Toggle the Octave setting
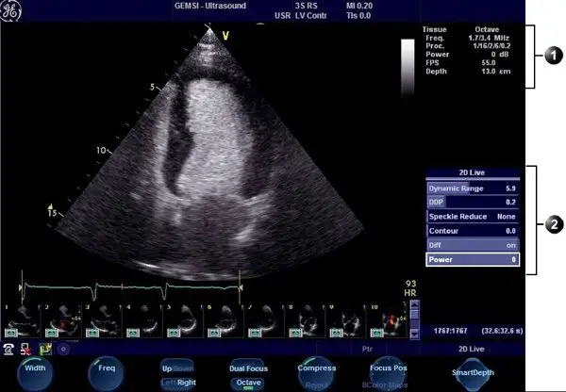The image size is (566, 392). tap(249, 383)
